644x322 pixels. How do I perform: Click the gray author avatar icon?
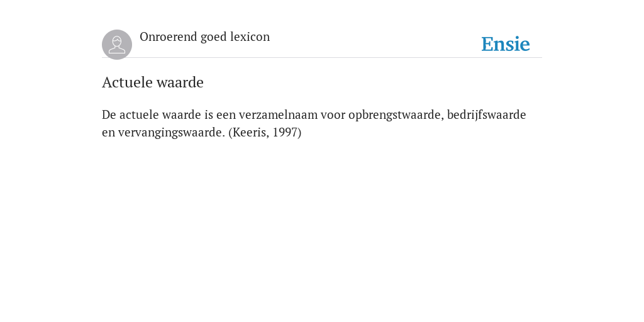click(x=117, y=45)
